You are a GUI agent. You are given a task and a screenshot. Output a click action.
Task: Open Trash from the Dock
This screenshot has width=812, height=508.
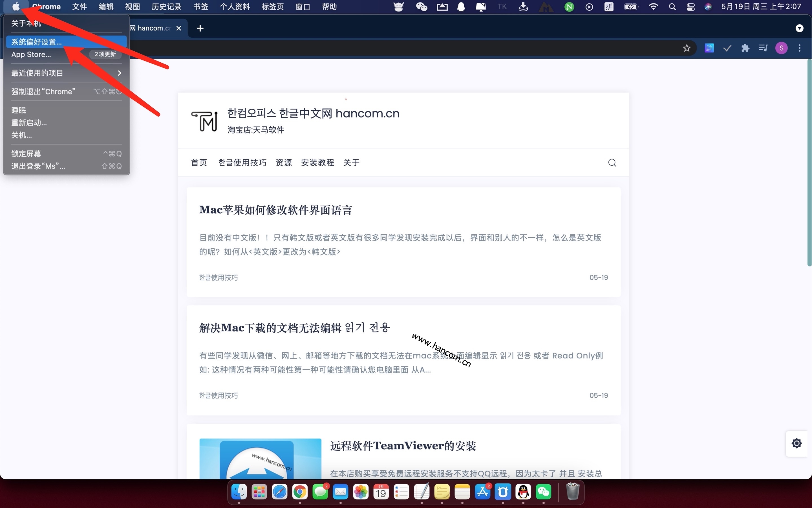573,492
